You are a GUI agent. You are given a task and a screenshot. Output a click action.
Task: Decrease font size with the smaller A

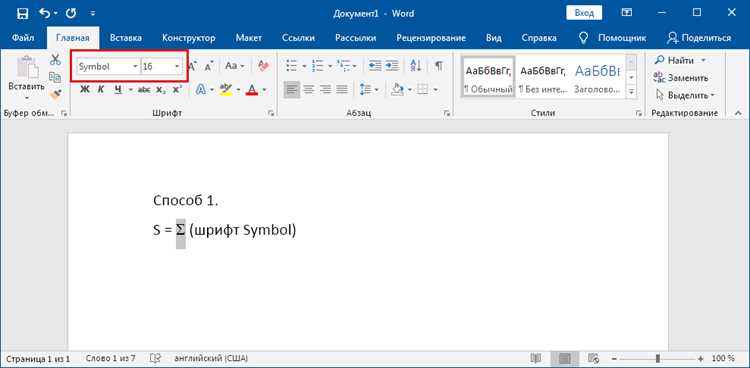[x=209, y=66]
